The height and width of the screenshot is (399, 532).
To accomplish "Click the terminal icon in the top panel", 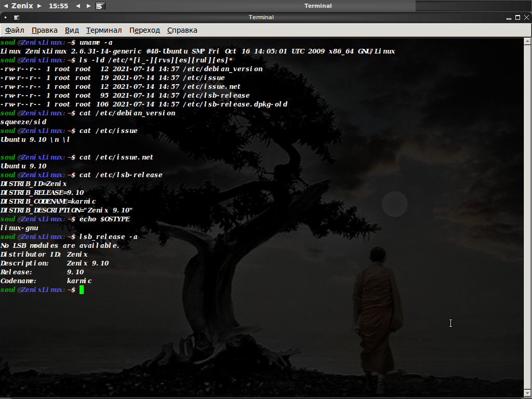I will click(x=100, y=6).
